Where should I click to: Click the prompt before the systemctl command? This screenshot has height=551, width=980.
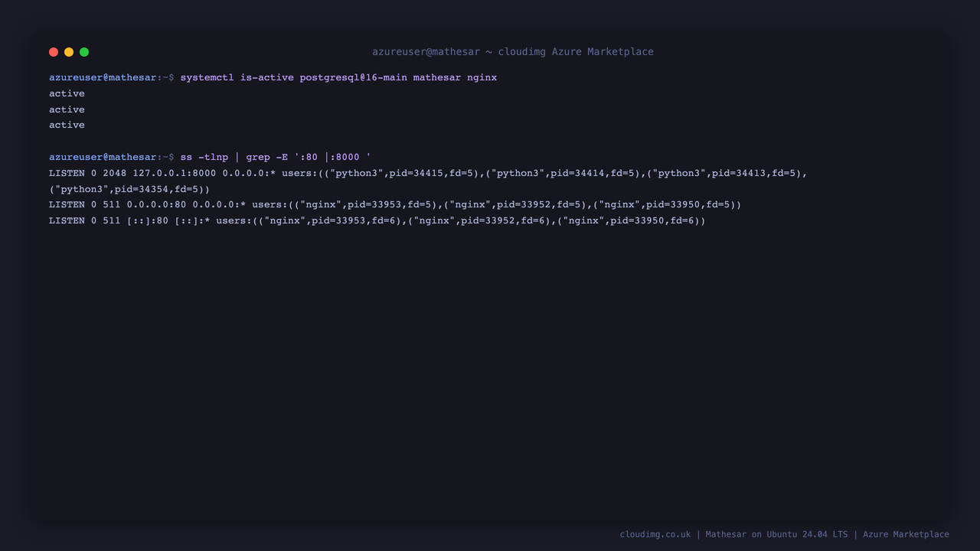[112, 77]
